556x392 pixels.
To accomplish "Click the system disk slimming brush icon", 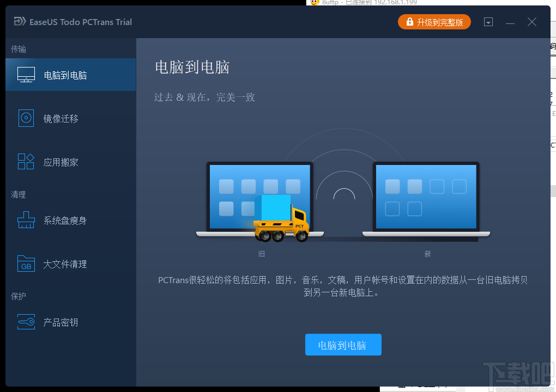I will [x=25, y=220].
